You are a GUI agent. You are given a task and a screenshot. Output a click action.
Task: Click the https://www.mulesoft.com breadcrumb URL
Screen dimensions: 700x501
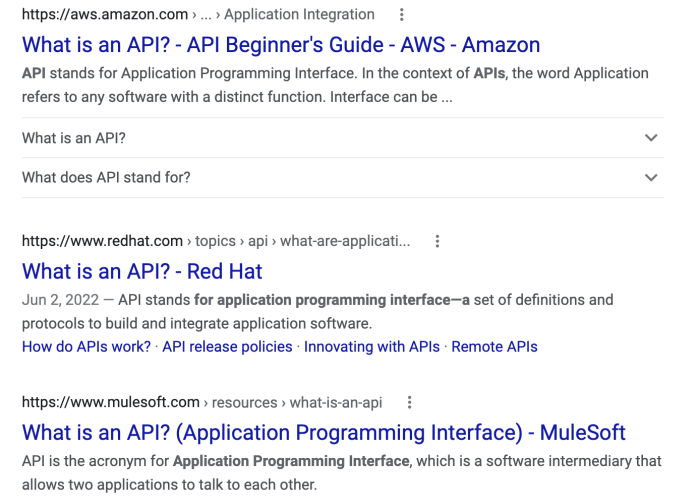point(111,403)
